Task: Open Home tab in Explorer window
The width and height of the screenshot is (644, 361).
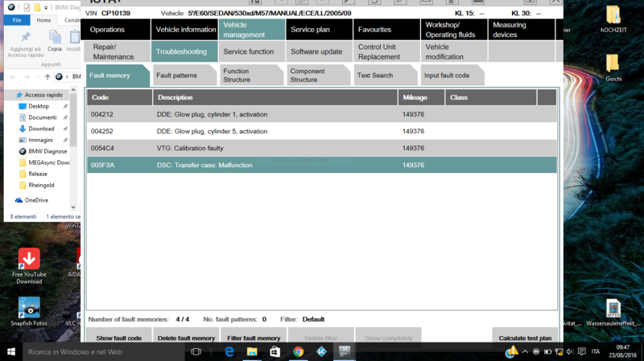Action: click(43, 20)
